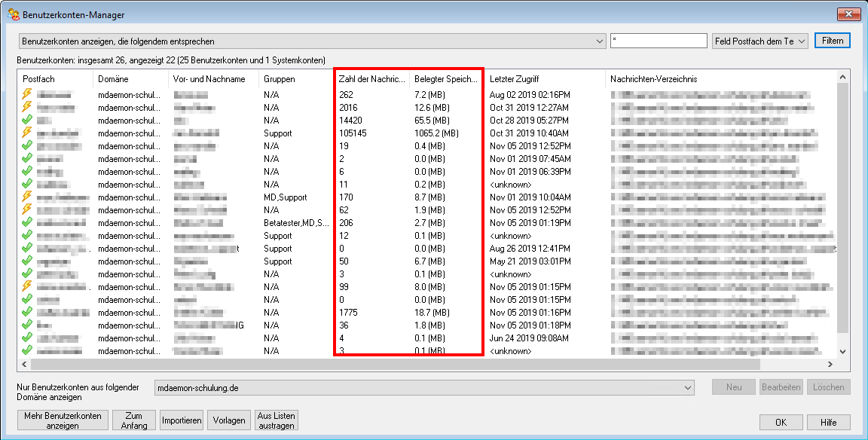Expand the 'Feld Postfach' field dropdown
Viewport: 868px width, 440px height.
(759, 41)
